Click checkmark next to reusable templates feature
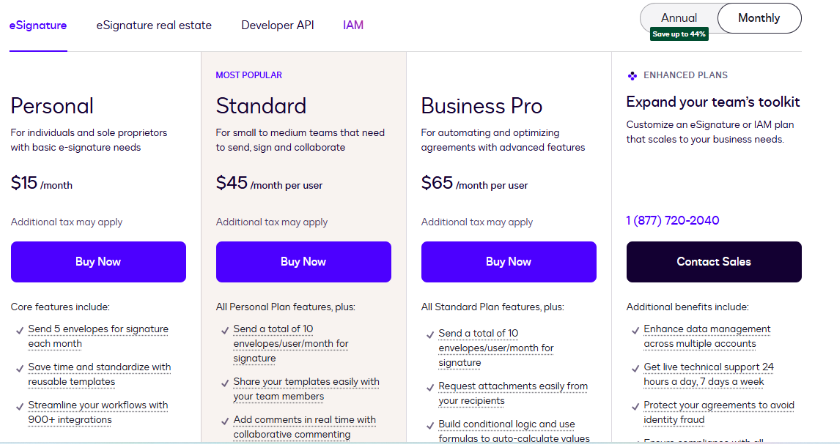The height and width of the screenshot is (448, 840). 21,367
